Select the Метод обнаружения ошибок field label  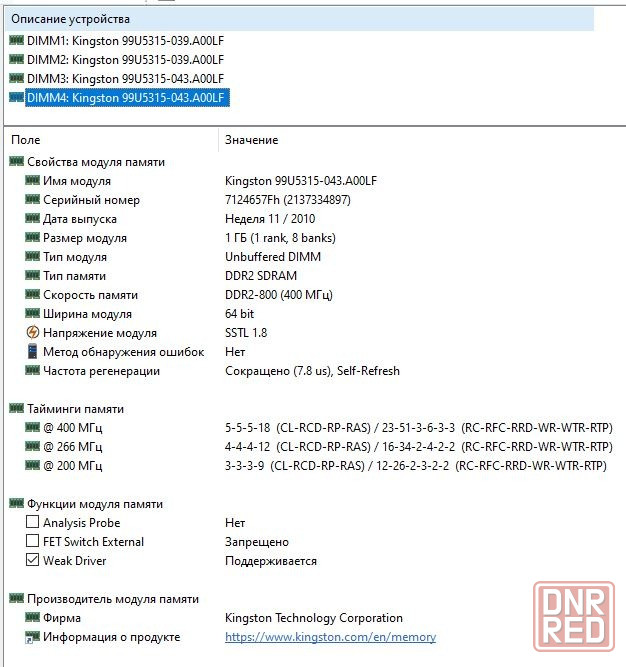point(123,352)
